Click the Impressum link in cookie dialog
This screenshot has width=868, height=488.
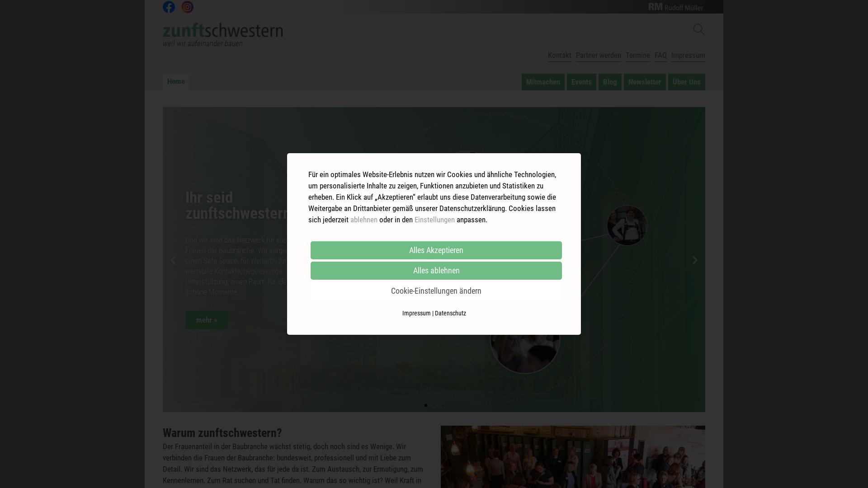click(x=416, y=313)
